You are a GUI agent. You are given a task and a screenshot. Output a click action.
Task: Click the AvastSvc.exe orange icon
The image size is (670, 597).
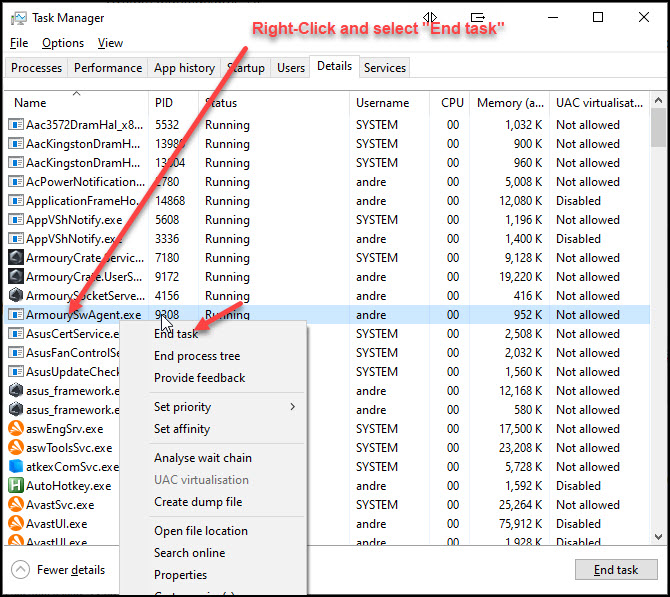click(16, 505)
